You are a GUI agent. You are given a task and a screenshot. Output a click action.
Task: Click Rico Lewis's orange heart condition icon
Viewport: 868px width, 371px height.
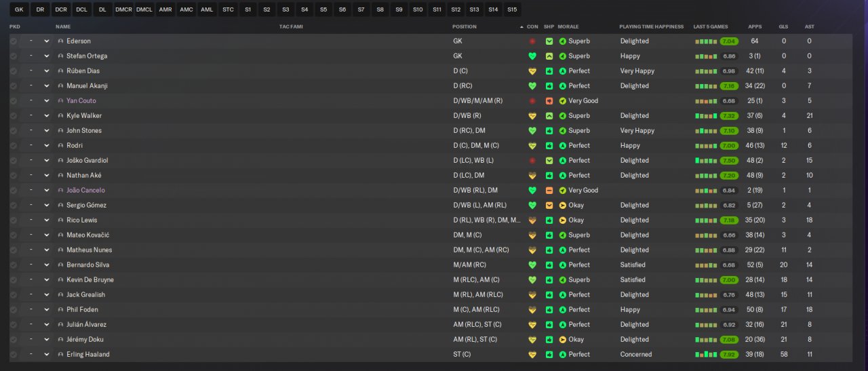532,220
